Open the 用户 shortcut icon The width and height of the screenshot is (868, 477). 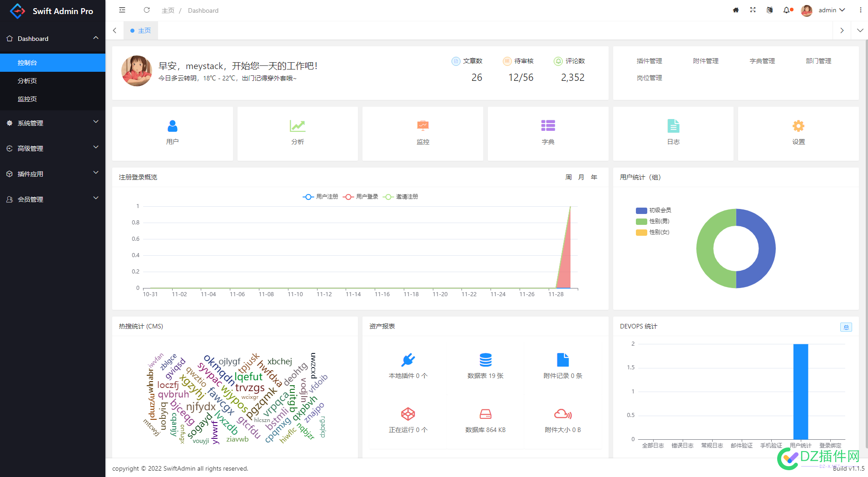[x=173, y=126]
